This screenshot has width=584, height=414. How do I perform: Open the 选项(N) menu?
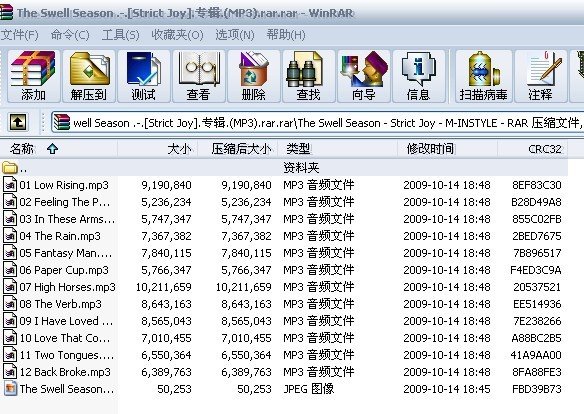click(235, 35)
